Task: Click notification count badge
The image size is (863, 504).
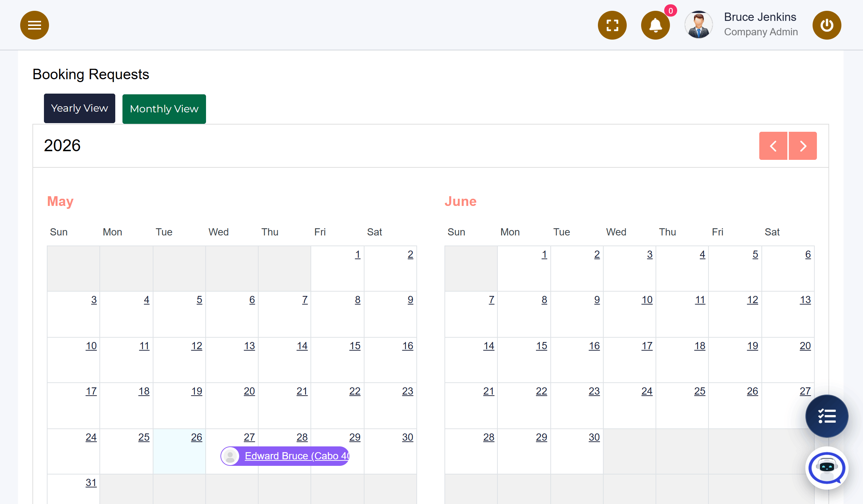Action: pyautogui.click(x=671, y=11)
